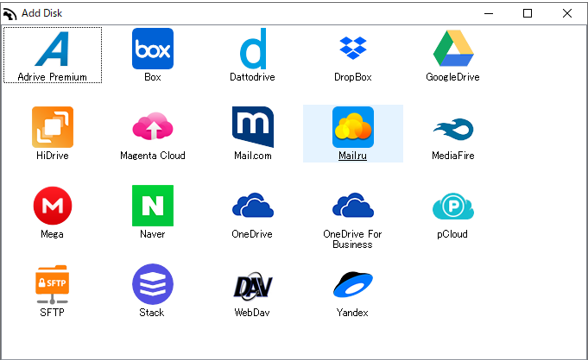Select the DropBox icon
This screenshot has height=360, width=588.
point(353,48)
